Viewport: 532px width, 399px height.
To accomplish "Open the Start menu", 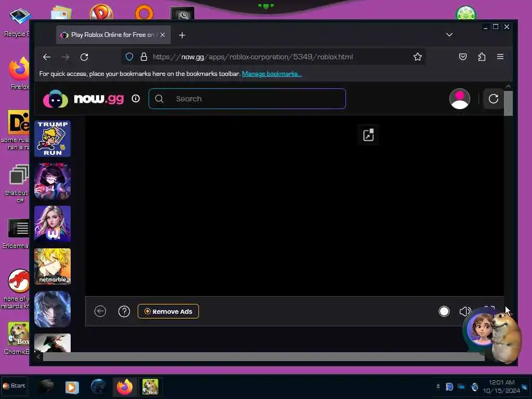I will (x=14, y=386).
